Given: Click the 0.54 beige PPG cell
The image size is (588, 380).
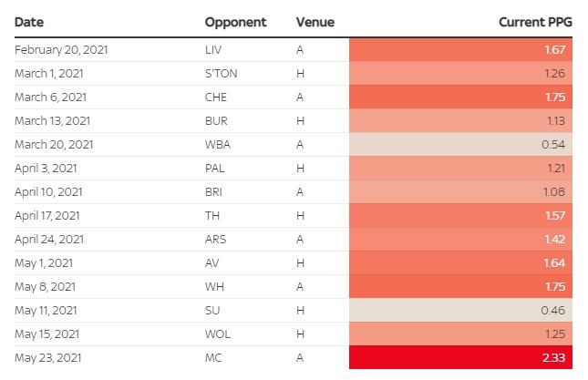Looking at the screenshot, I should [460, 144].
